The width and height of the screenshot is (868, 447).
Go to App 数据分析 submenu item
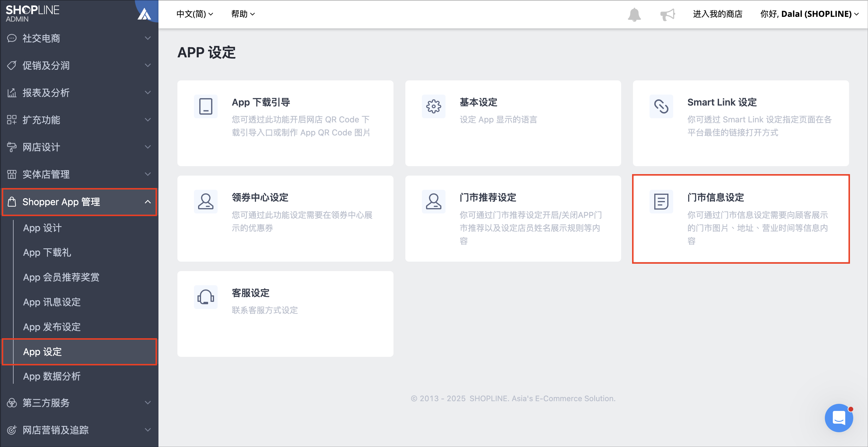tap(52, 376)
